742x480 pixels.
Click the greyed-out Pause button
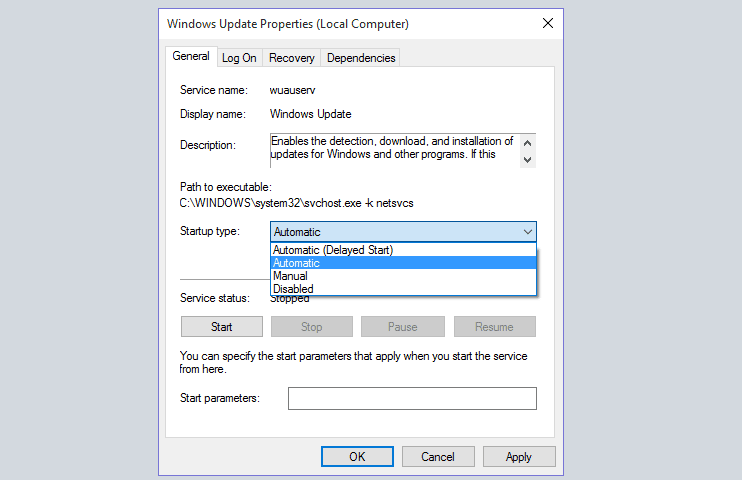(x=403, y=327)
